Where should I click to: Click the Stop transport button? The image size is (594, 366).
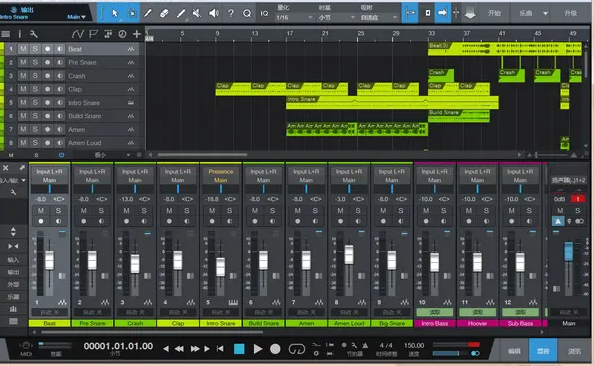pyautogui.click(x=239, y=349)
